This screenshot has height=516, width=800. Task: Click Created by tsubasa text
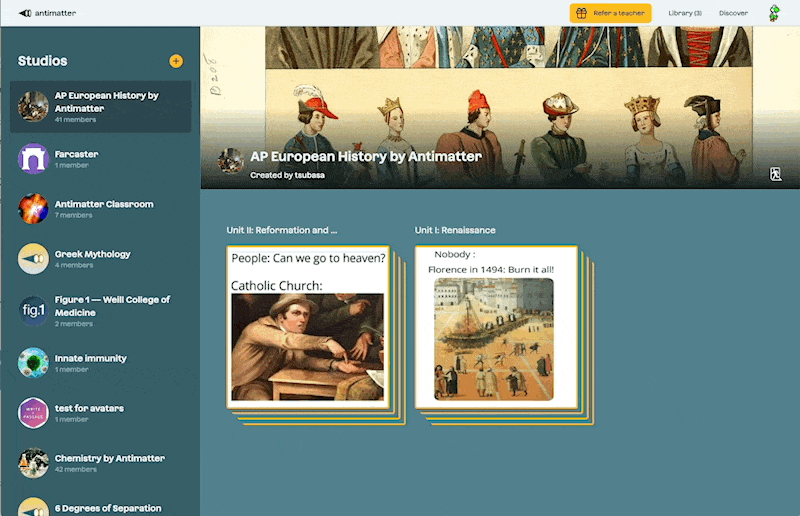(x=287, y=175)
